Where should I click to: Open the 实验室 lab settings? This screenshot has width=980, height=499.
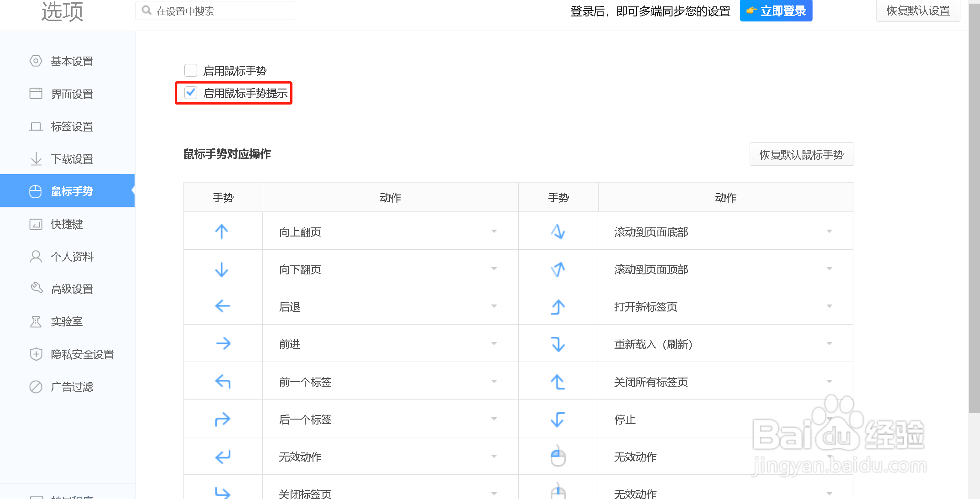click(x=67, y=321)
